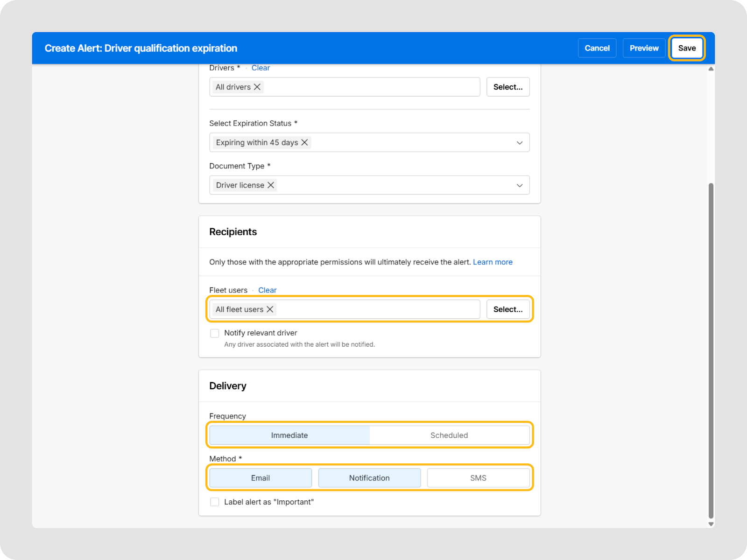Viewport: 747px width, 560px height.
Task: Expand the Document Type dropdown
Action: [x=519, y=185]
